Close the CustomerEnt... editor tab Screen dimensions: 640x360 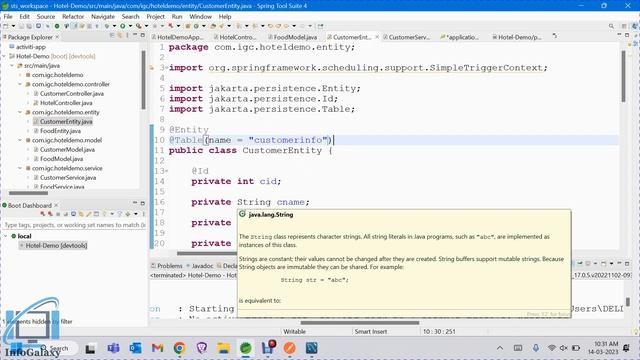click(x=377, y=37)
